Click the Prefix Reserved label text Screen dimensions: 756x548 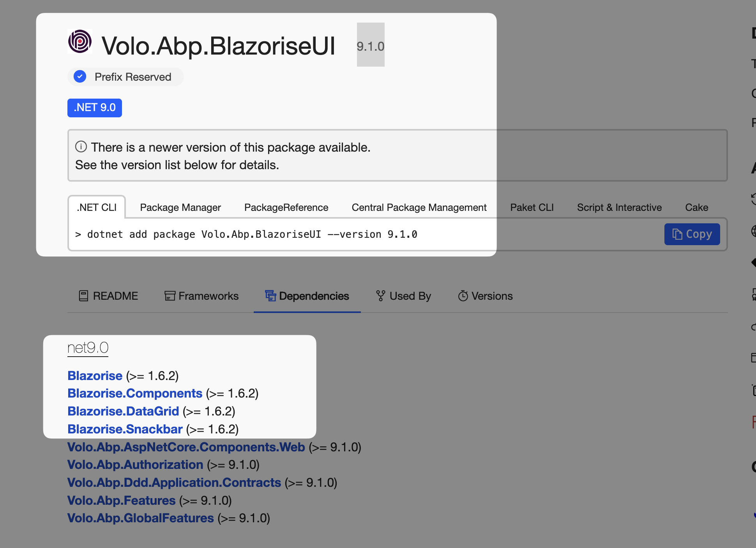point(133,77)
